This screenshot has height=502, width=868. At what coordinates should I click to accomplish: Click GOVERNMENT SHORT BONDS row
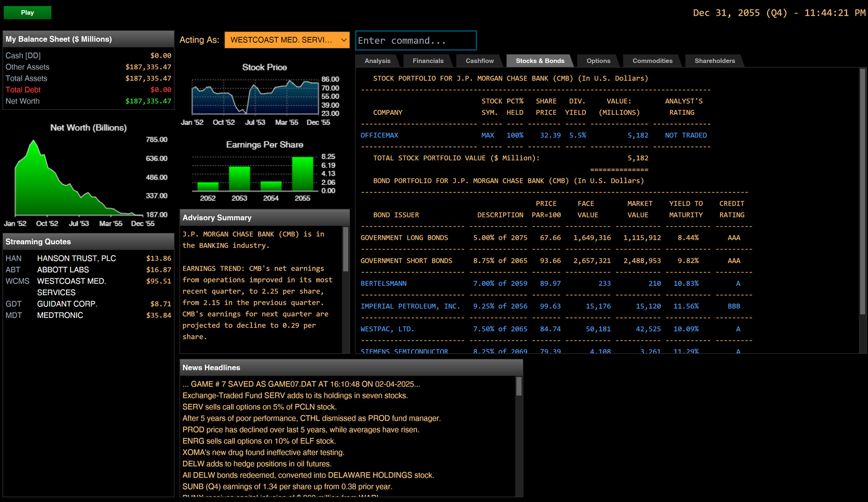click(557, 261)
